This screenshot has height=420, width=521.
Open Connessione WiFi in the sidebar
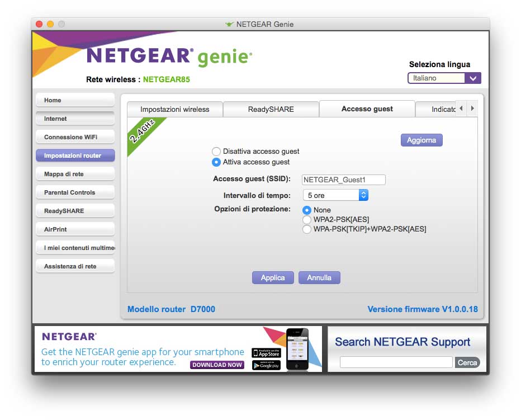click(x=75, y=137)
